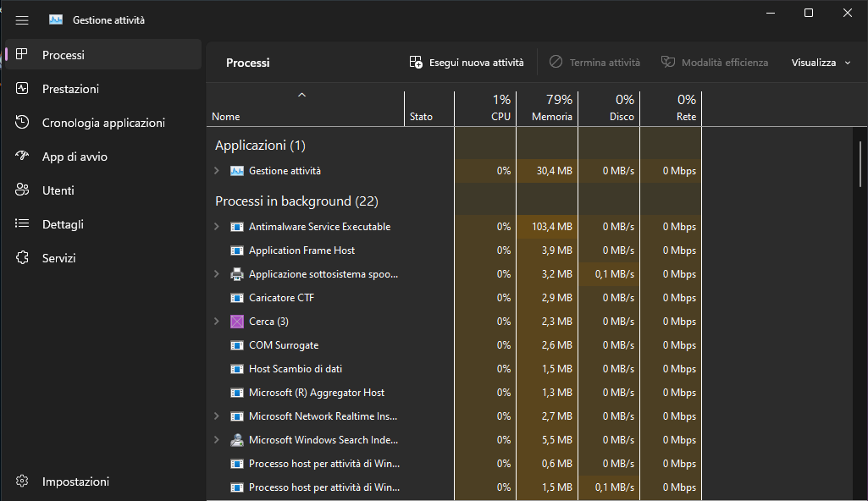This screenshot has width=868, height=501.
Task: Click the Microsoft Windows Search Indexer icon
Action: click(x=237, y=440)
